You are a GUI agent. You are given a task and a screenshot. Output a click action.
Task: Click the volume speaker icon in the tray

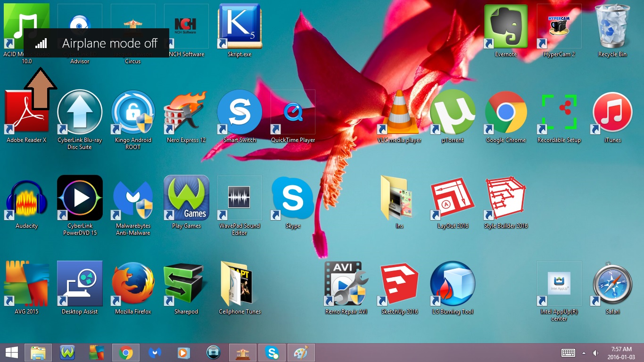(x=595, y=353)
